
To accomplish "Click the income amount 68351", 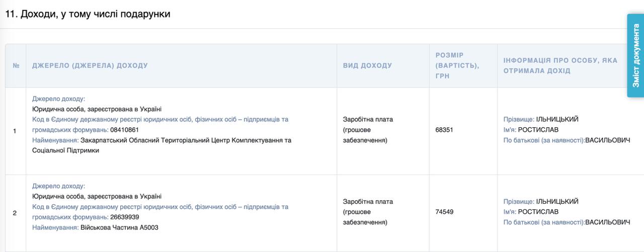I will pos(444,130).
